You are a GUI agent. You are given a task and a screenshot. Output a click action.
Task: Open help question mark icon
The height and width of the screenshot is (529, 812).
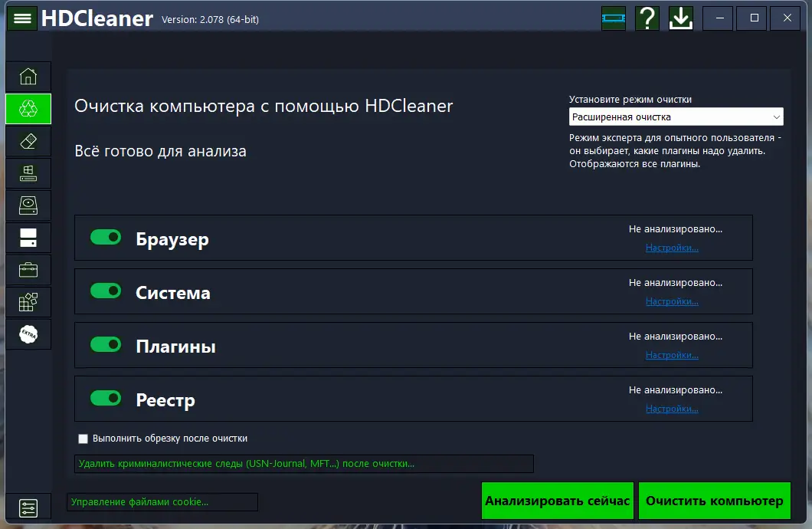647,18
